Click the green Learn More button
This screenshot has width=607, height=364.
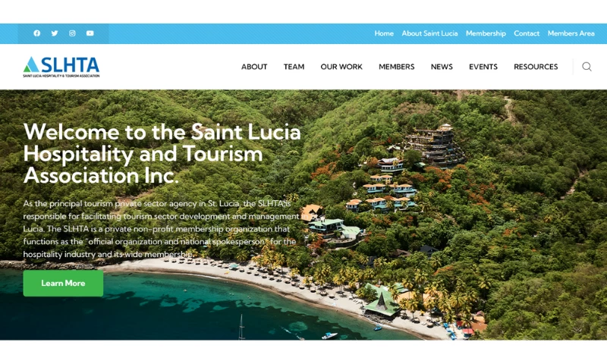(63, 283)
